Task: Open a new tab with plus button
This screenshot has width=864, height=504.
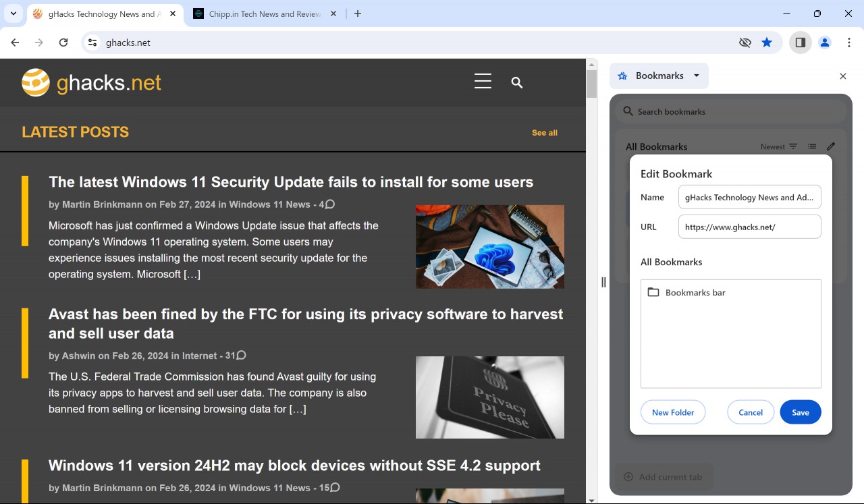Action: [358, 13]
